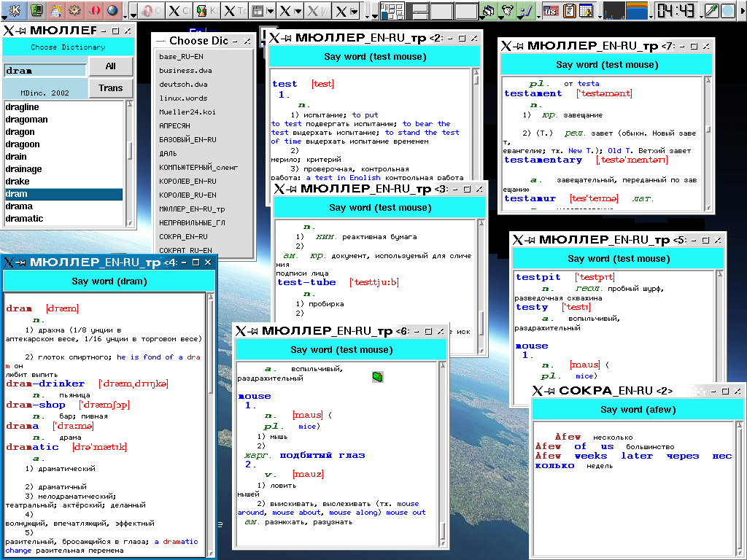Toggle sticky pin in МЮЛЛЕР window <3
Screen dimensions: 747x560
(292, 189)
